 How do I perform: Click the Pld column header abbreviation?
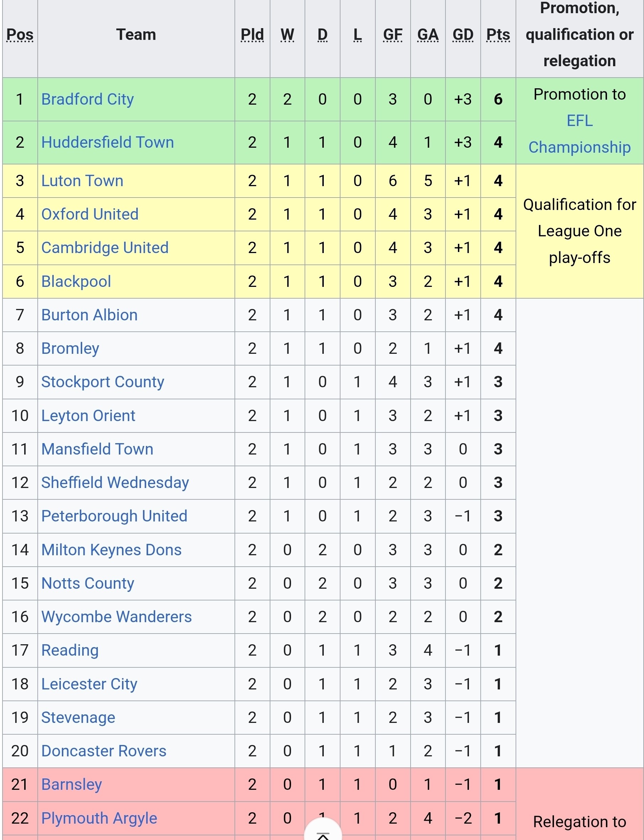click(252, 35)
